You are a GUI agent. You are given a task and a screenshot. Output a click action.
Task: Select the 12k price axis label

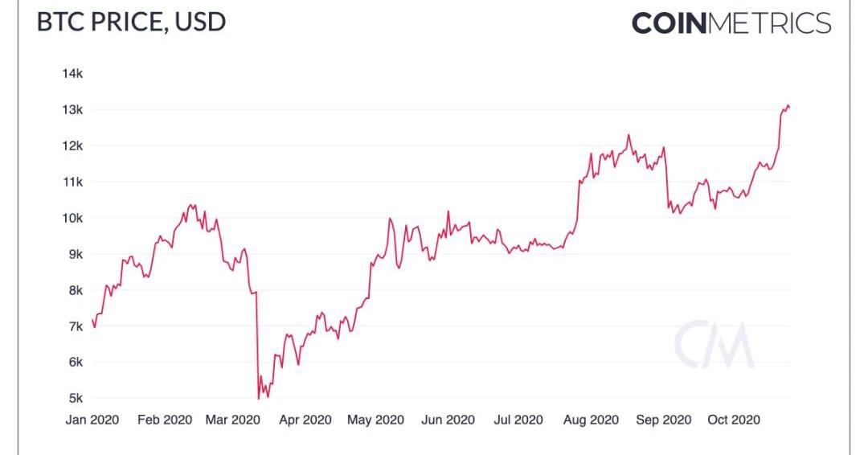(x=72, y=146)
